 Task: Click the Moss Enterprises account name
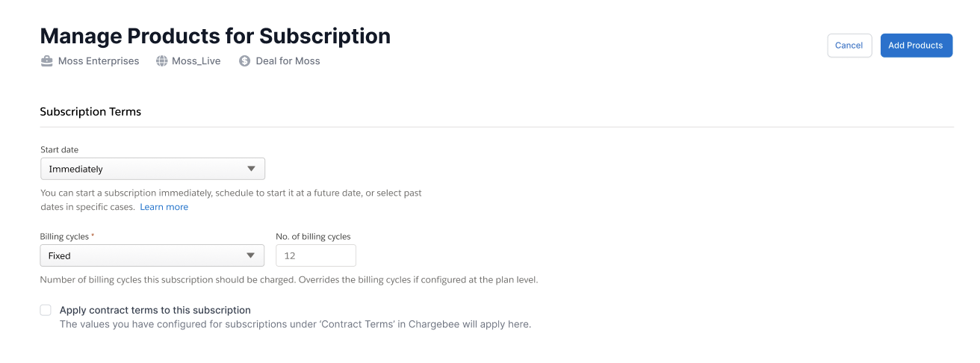click(99, 61)
